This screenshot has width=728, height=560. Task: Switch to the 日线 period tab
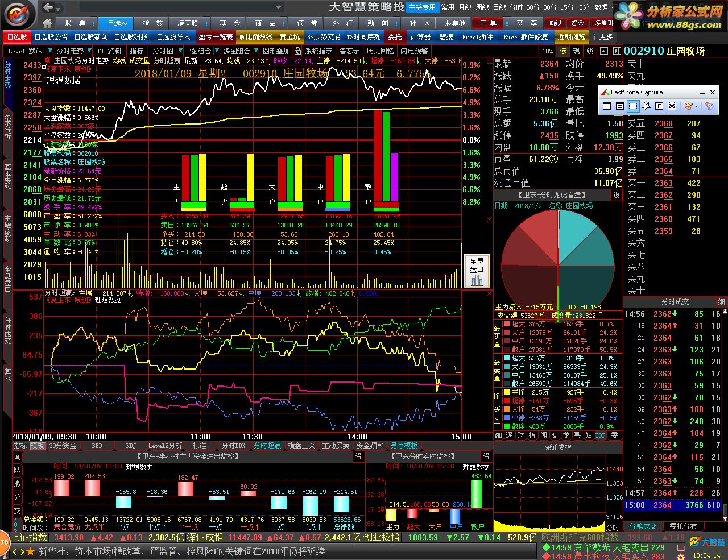[x=499, y=7]
